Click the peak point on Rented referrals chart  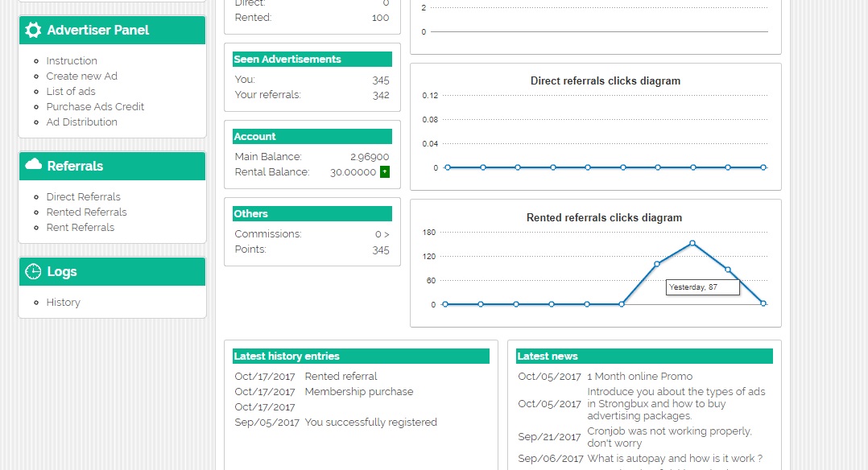(x=692, y=243)
